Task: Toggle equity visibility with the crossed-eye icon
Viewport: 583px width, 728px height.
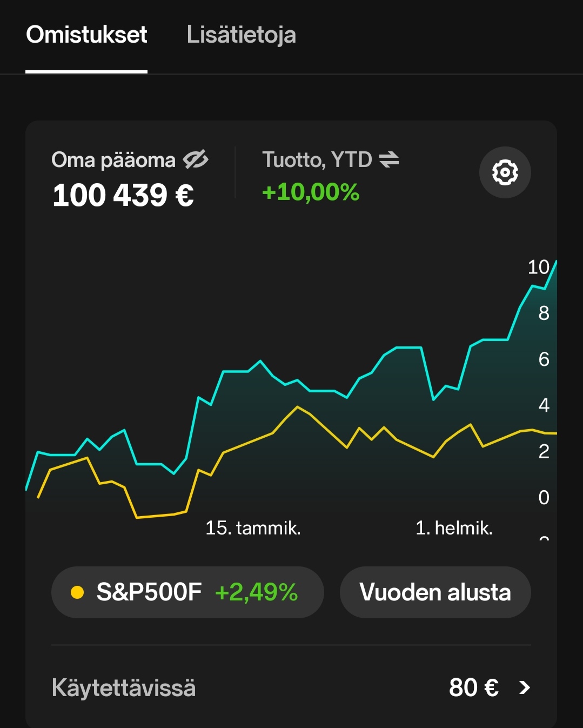Action: (x=196, y=160)
